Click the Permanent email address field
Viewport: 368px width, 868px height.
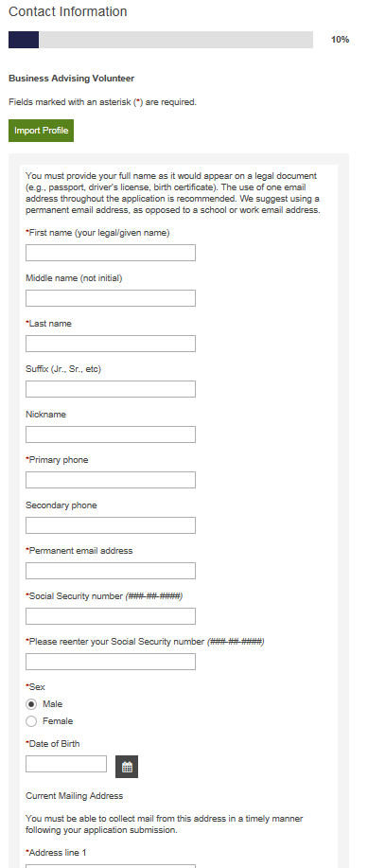point(111,570)
